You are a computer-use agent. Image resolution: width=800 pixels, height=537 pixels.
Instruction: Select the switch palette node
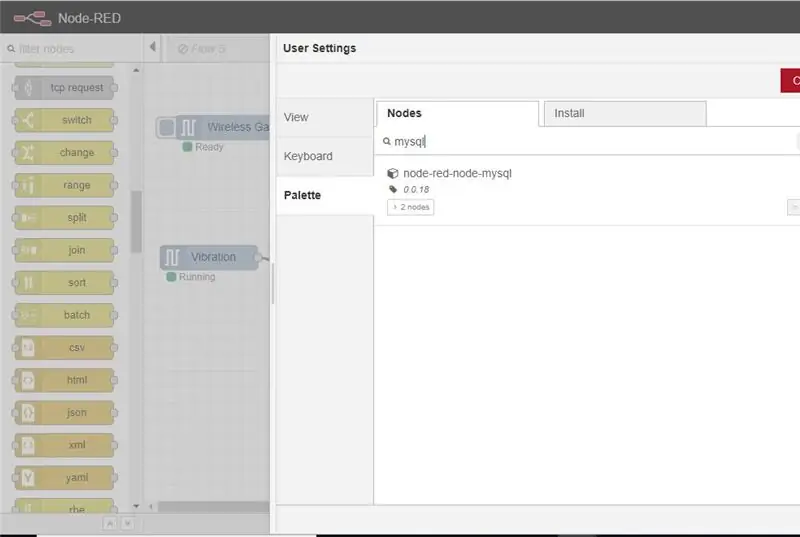65,120
